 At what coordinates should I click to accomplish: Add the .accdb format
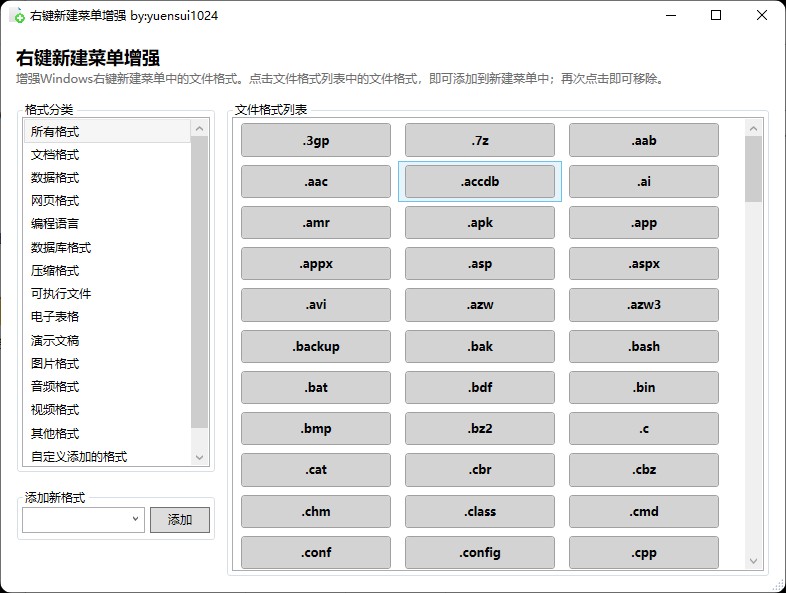480,181
